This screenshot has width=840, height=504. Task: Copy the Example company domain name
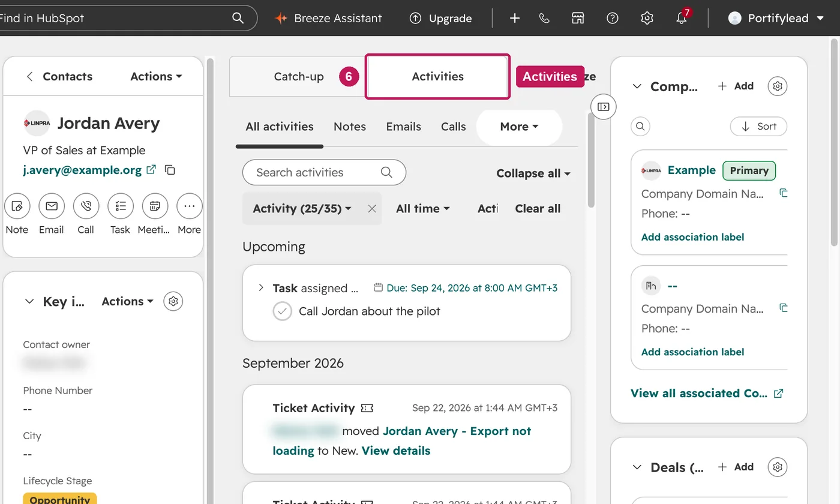click(x=783, y=193)
